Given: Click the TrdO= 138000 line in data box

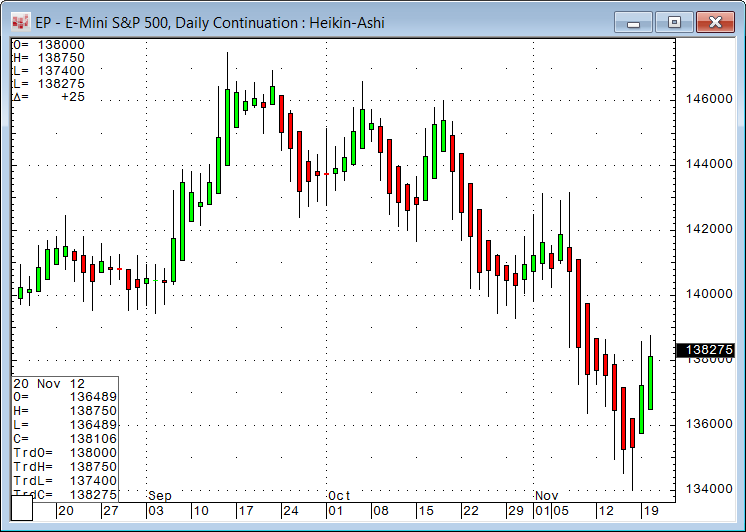Looking at the screenshot, I should (64, 453).
